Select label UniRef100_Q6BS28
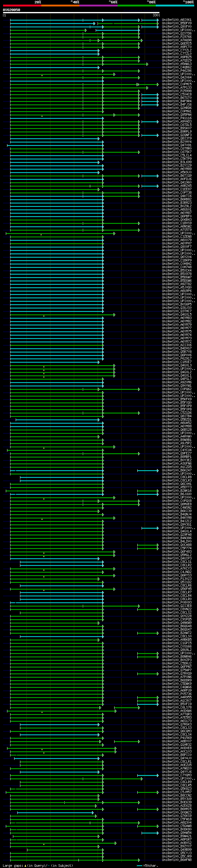Screen dimensions: 197x868 coord(176,430)
